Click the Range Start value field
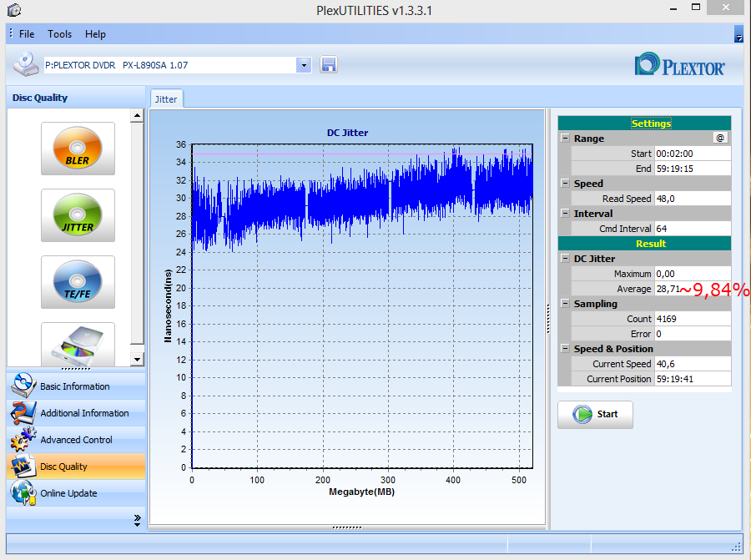 tap(693, 154)
